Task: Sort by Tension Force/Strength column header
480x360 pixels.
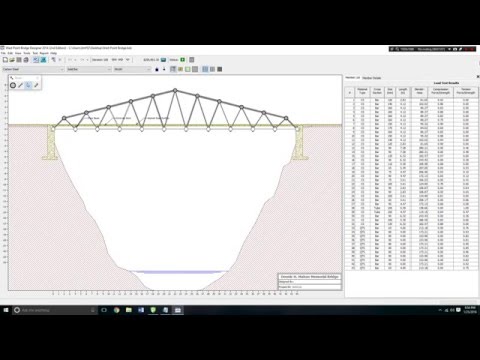Action: coord(466,91)
